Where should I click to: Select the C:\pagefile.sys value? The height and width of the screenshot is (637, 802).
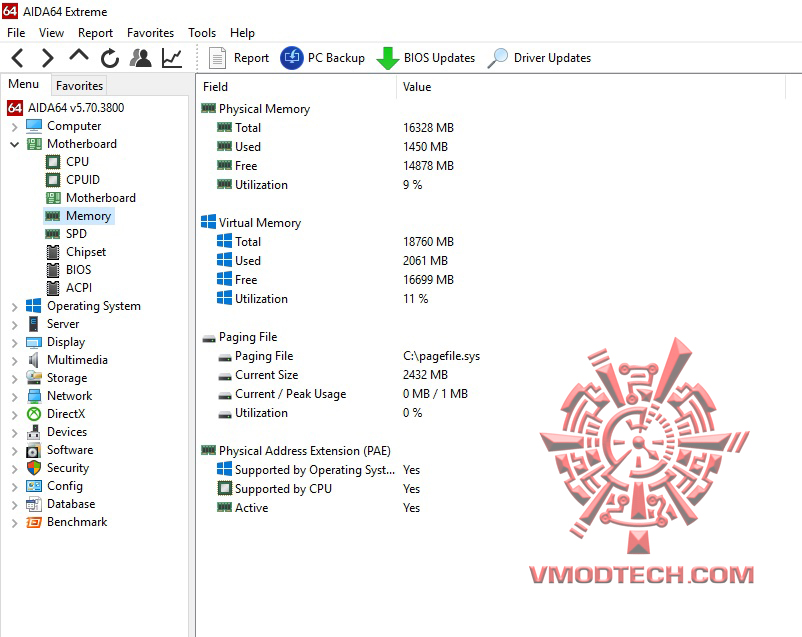click(441, 356)
